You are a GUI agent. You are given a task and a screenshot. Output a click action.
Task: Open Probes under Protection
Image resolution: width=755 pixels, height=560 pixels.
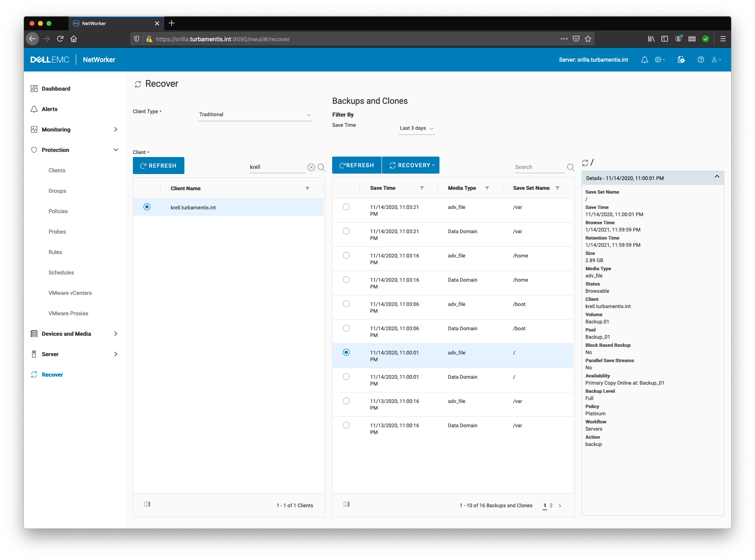[x=57, y=232]
